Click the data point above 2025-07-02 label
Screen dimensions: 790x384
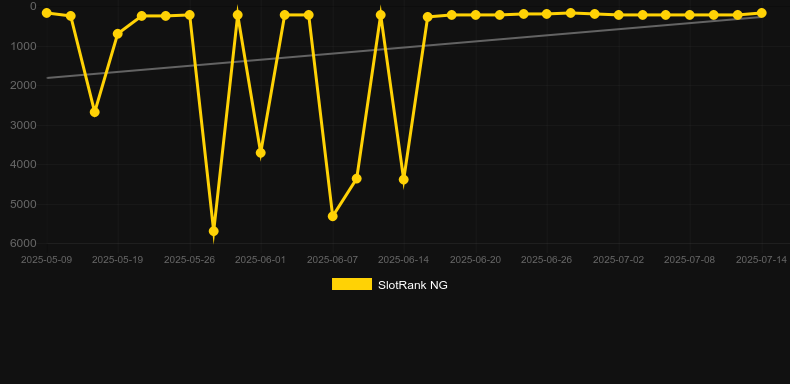[x=619, y=15]
